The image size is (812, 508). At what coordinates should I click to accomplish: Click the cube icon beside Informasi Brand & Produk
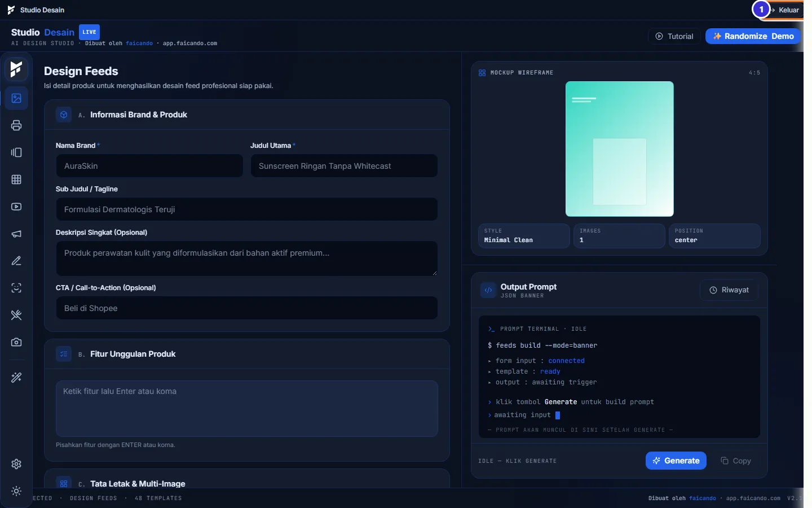point(64,115)
